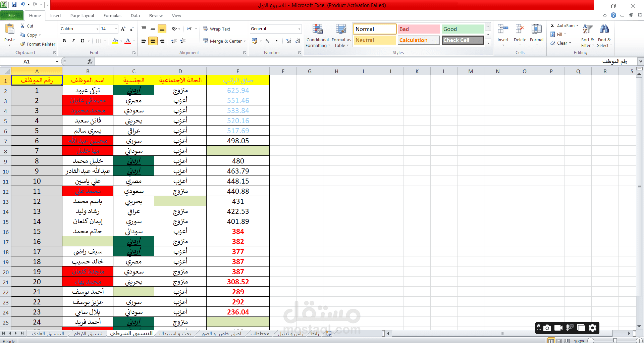Click the Format Painter brush
Viewport: 644px width, 343px height.
[x=22, y=44]
